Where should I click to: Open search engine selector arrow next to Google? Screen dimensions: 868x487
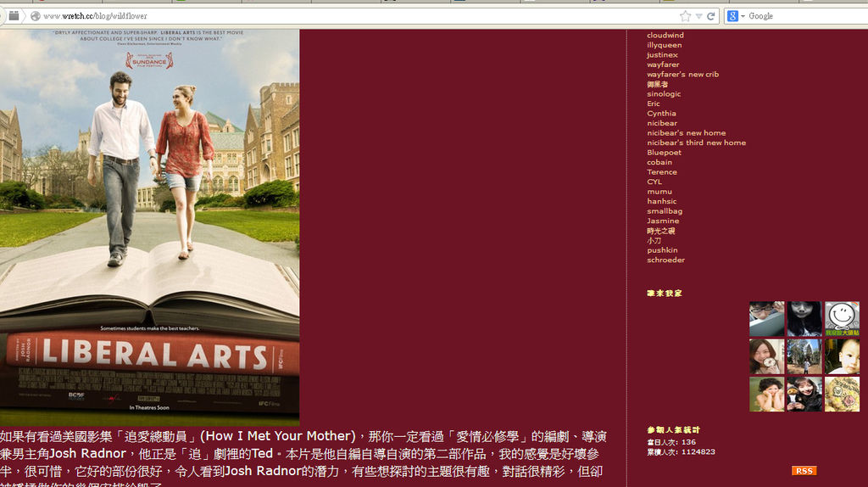(x=743, y=16)
